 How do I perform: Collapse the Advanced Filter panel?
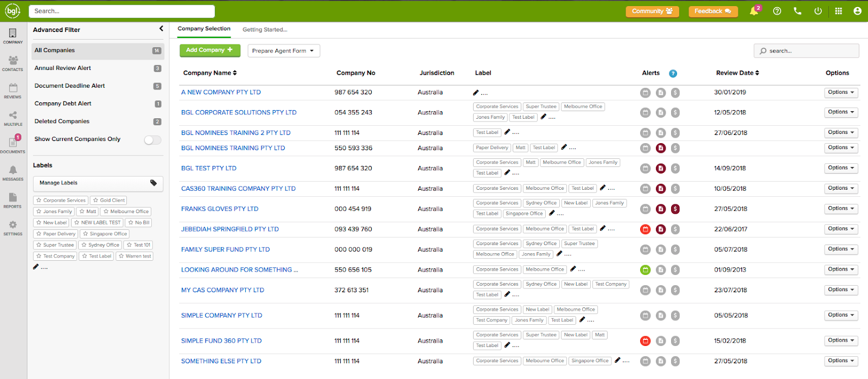161,29
